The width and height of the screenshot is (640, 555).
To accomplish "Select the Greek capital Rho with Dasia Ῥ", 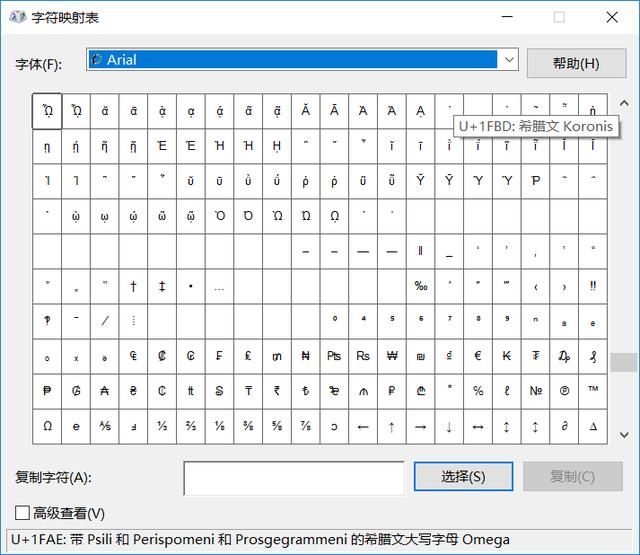I will pos(536,181).
